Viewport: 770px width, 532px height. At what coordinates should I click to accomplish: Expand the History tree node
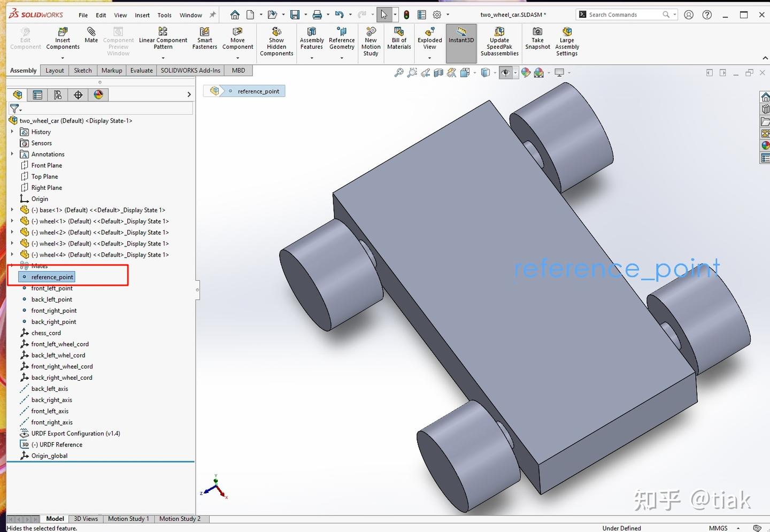12,132
